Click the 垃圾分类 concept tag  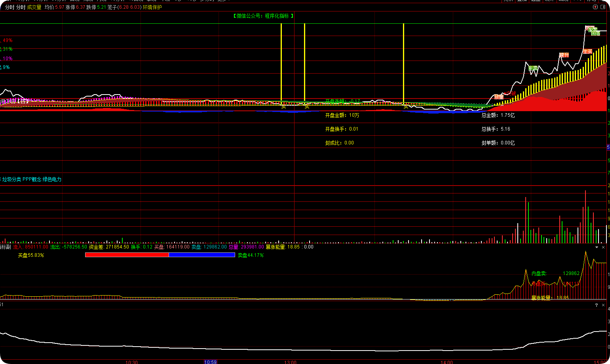[12, 179]
